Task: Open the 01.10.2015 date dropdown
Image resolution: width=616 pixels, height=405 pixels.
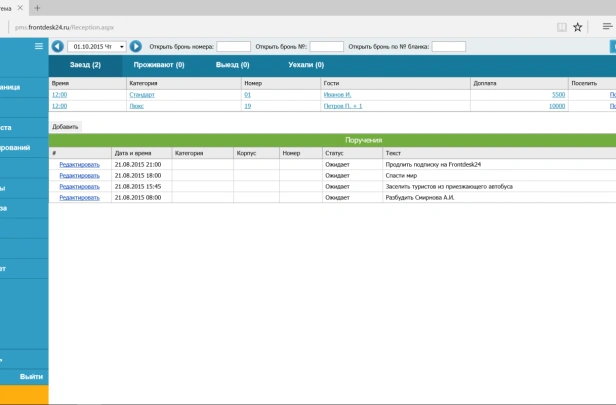Action: (x=97, y=46)
